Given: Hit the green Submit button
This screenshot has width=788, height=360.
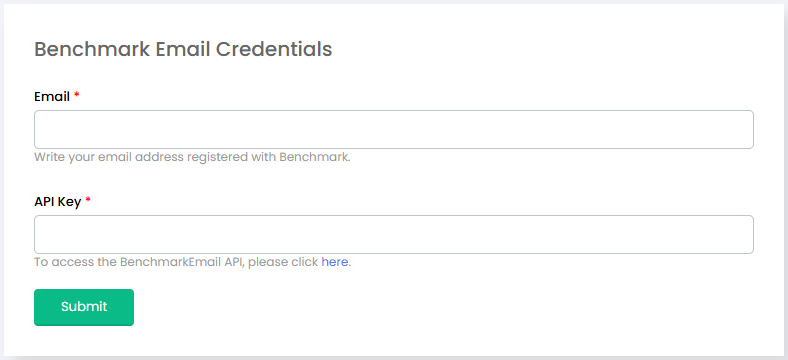Looking at the screenshot, I should click(84, 307).
